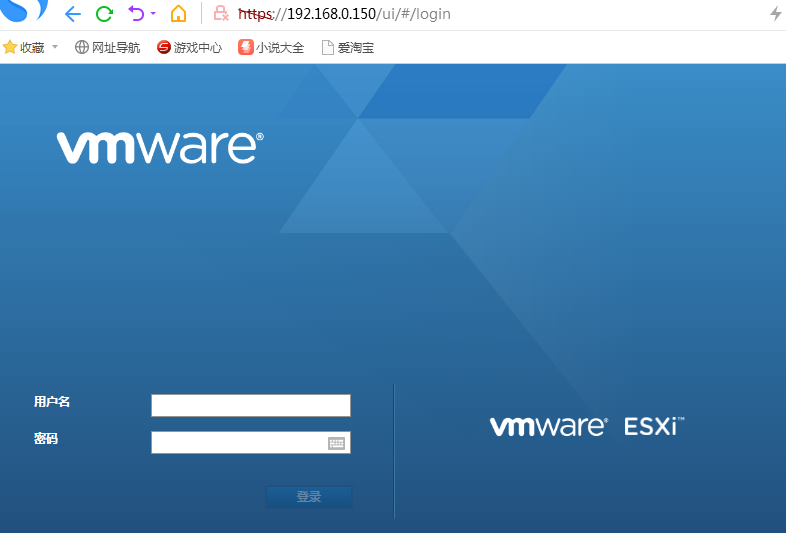This screenshot has height=533, width=786.
Task: Open the 网址导航 bookmark
Action: click(x=107, y=48)
